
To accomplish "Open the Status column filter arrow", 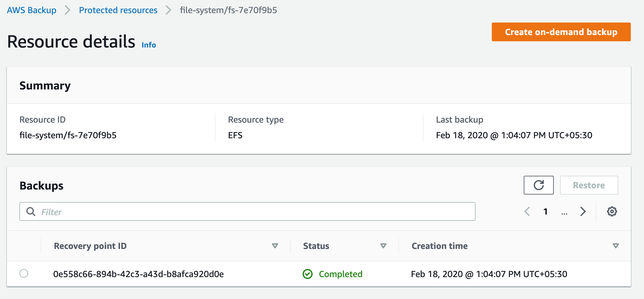I will pos(383,246).
